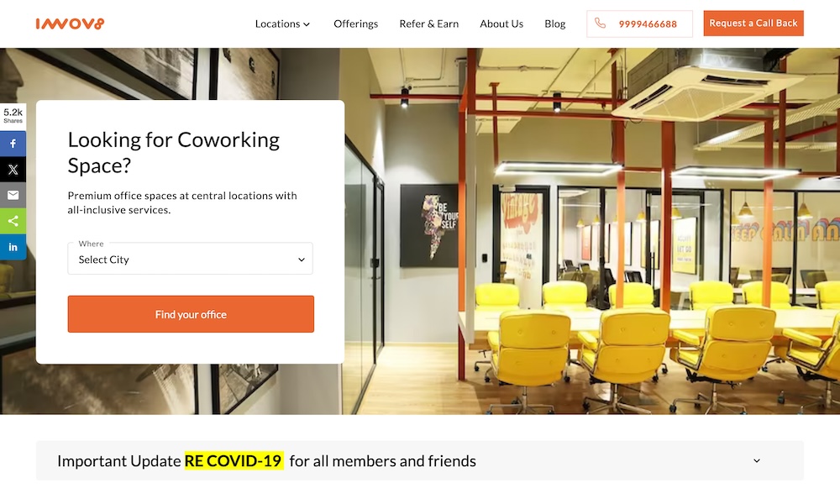The width and height of the screenshot is (840, 504).
Task: Navigate to About Us
Action: point(501,24)
